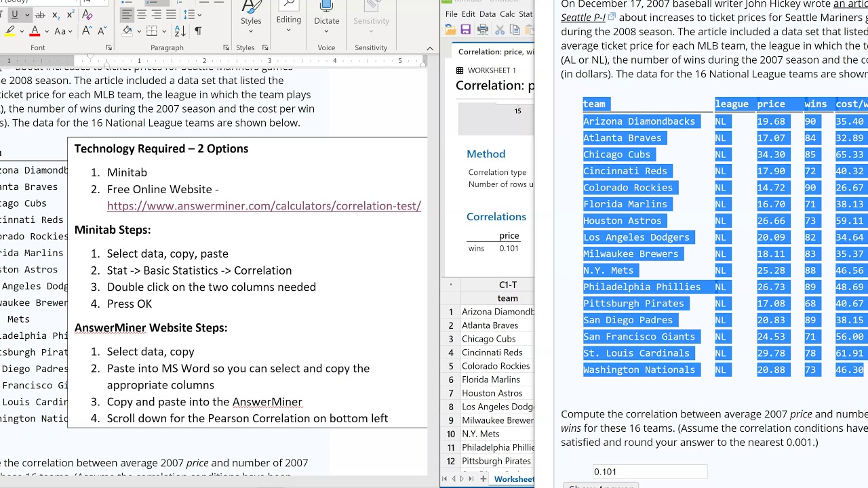Click the Washington Nationals row in browser table

click(x=724, y=370)
